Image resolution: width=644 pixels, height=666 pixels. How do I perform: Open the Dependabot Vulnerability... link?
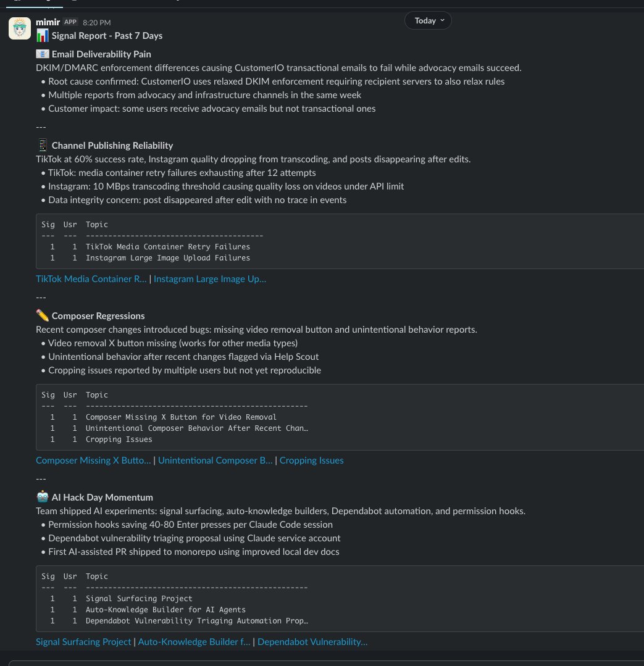[x=312, y=642]
